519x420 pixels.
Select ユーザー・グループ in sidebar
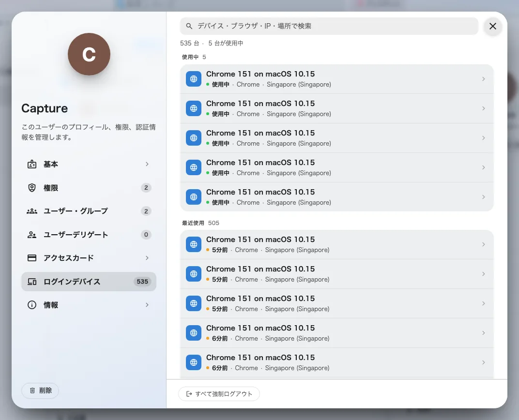pos(89,211)
